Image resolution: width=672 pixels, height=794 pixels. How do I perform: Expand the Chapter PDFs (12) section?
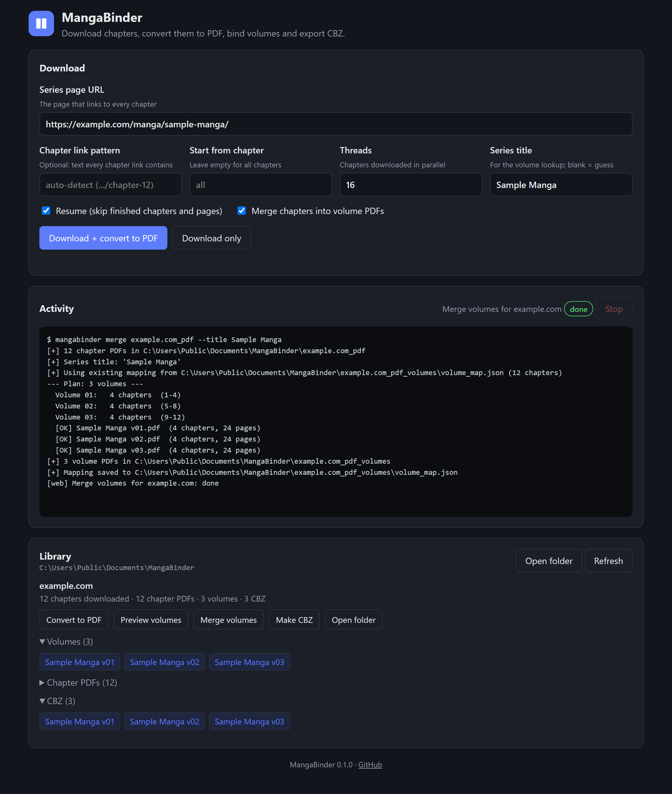click(x=78, y=683)
